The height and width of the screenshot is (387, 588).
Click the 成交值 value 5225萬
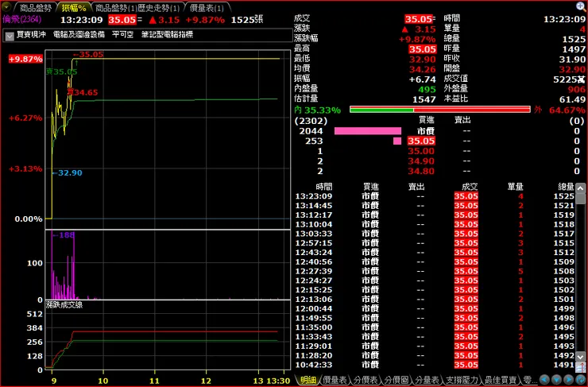click(x=569, y=79)
